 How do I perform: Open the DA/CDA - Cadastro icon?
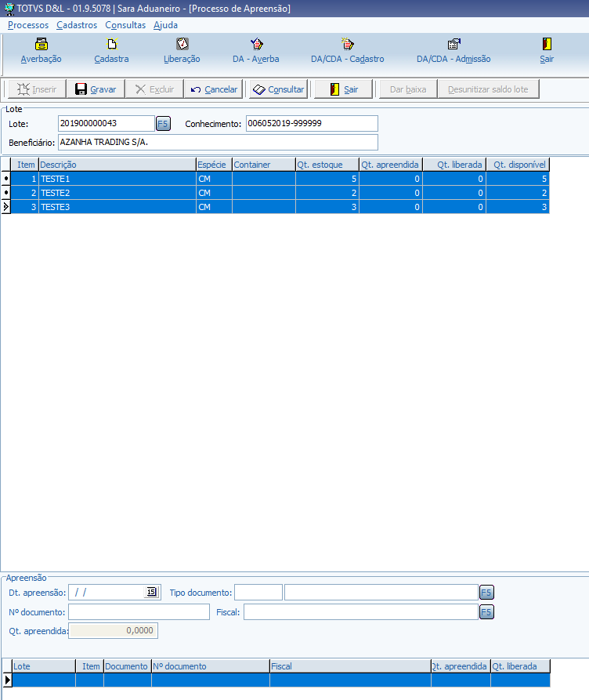tap(348, 51)
